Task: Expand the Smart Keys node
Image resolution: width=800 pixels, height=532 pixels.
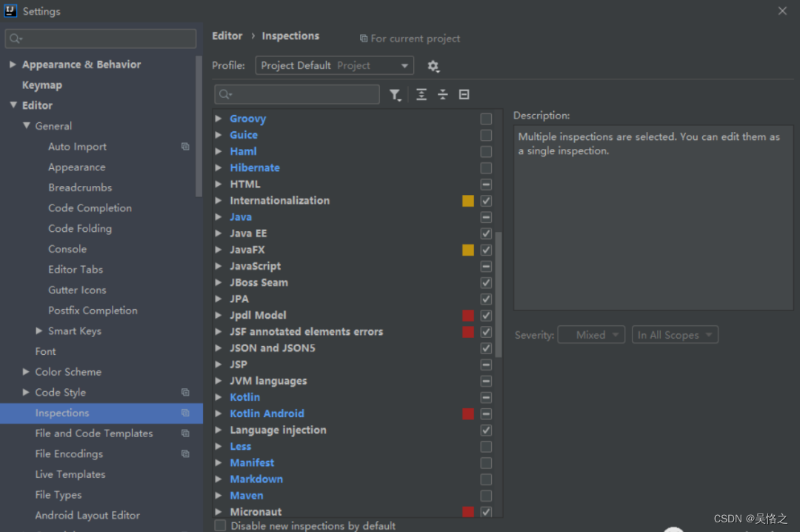Action: pyautogui.click(x=39, y=331)
